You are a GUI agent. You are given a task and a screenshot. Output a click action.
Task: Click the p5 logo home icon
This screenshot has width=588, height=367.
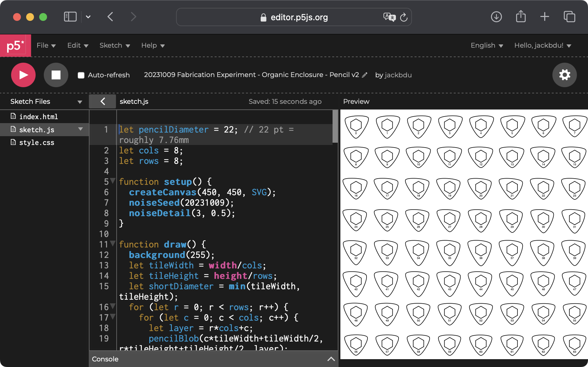click(15, 46)
